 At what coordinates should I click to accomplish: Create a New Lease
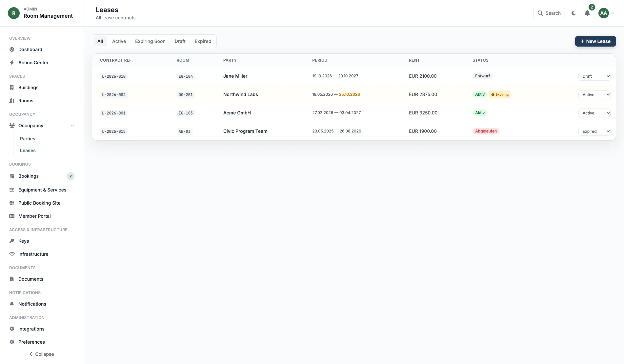(x=595, y=41)
